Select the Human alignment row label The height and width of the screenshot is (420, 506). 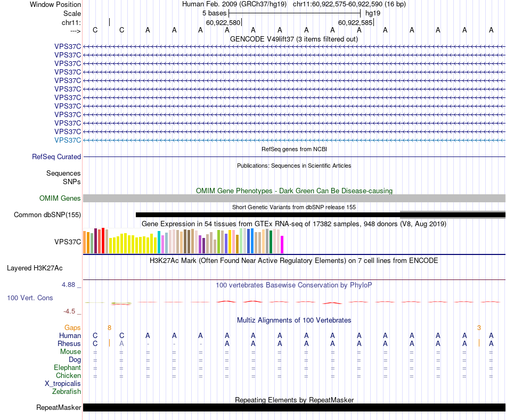tap(70, 336)
